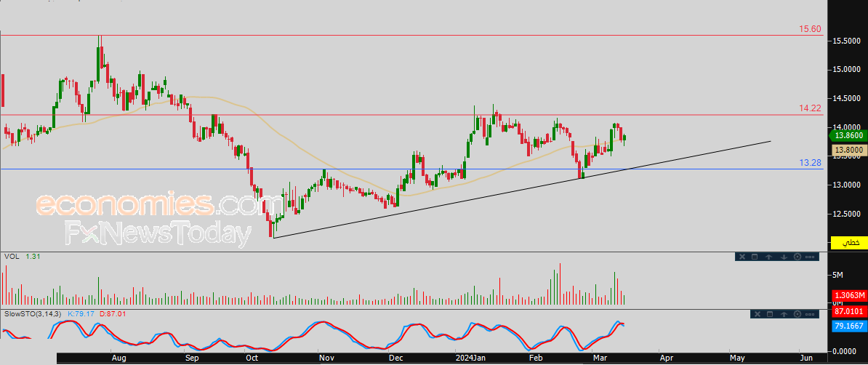The height and width of the screenshot is (365, 868).
Task: Move the VOL panel up
Action: pyautogui.click(x=769, y=257)
